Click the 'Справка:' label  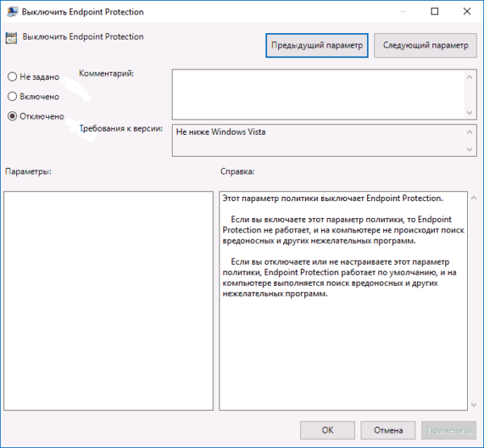[237, 171]
